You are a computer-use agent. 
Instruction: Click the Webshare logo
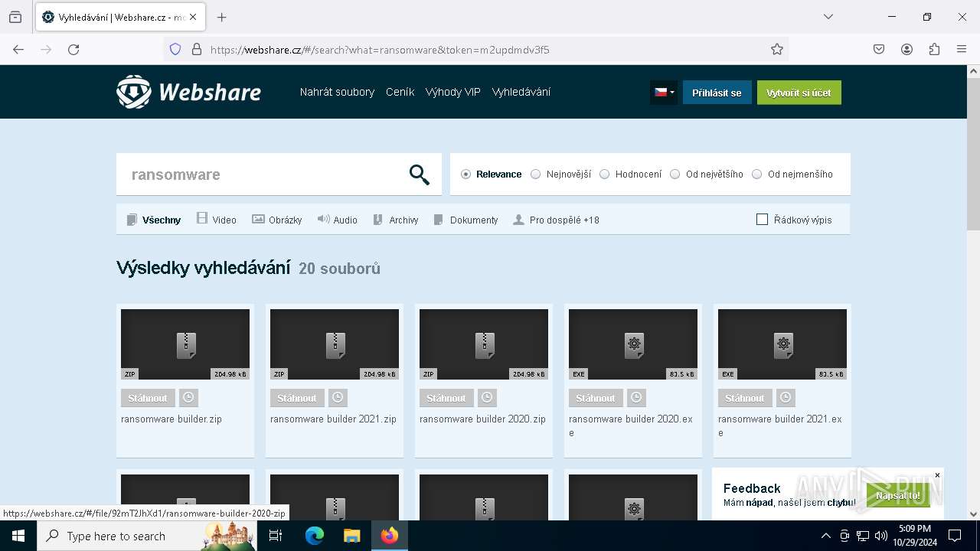tap(188, 92)
